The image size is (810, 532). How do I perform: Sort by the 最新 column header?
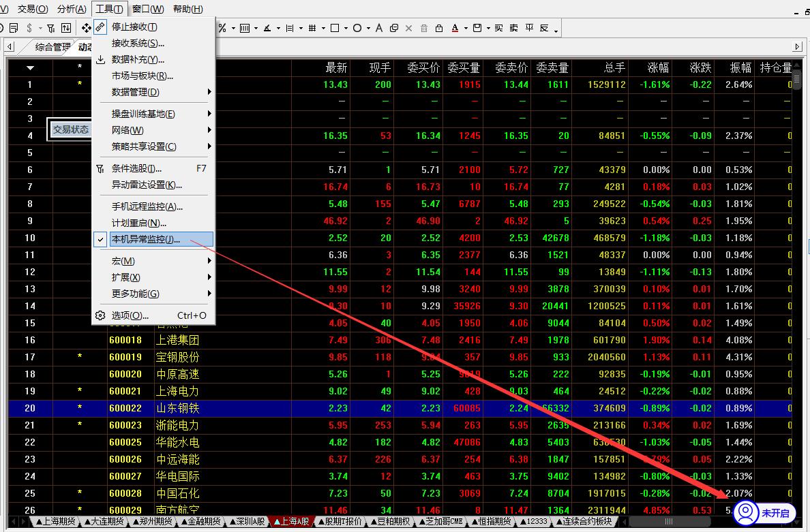coord(335,67)
